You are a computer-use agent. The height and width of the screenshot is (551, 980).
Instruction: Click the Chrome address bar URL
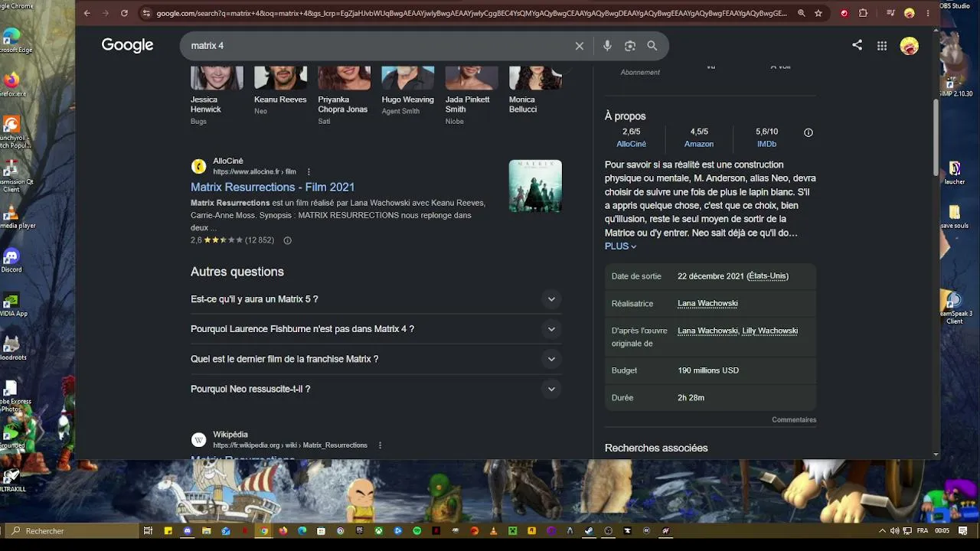pyautogui.click(x=471, y=13)
